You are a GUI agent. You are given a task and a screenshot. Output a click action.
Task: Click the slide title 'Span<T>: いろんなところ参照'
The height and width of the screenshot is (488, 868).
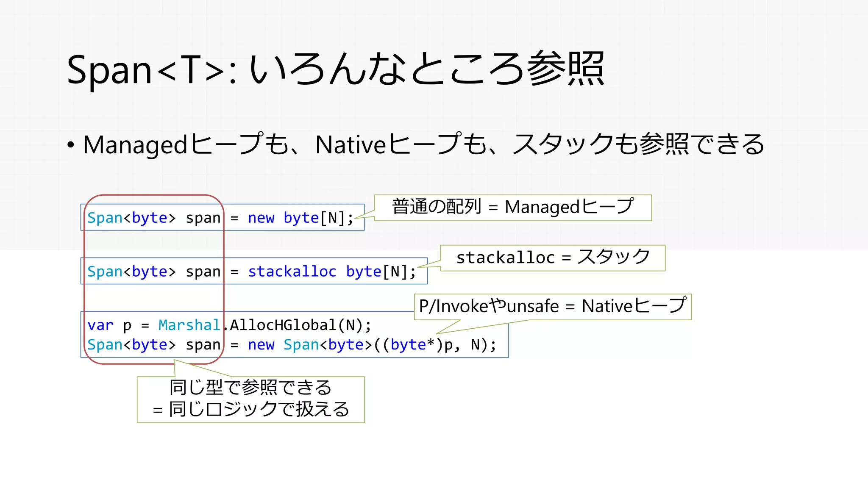(336, 69)
